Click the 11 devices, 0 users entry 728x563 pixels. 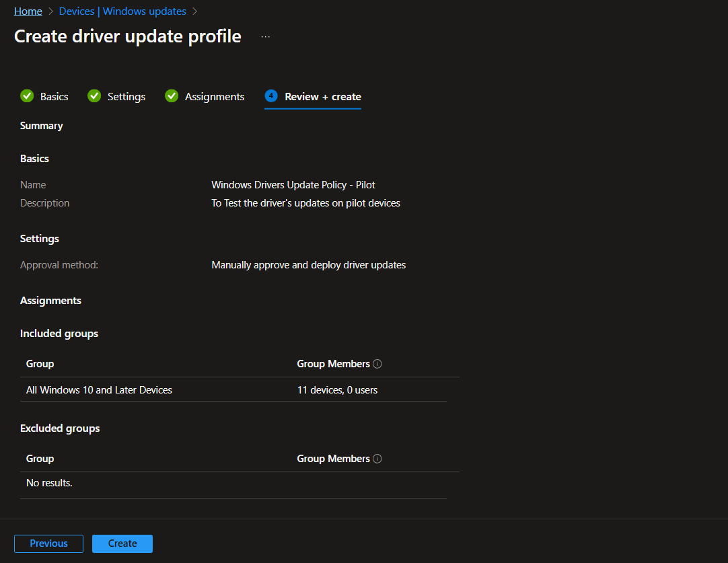[337, 389]
